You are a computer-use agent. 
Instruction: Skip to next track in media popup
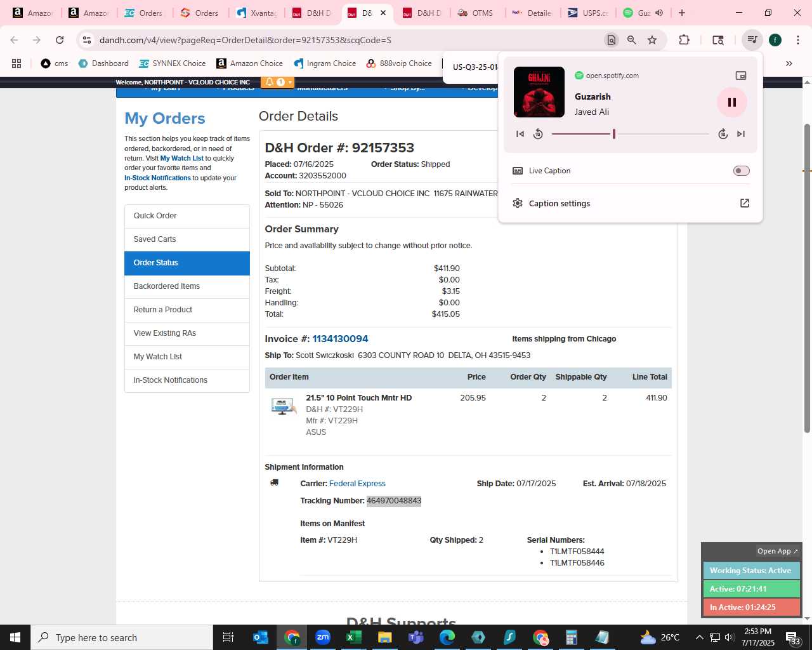tap(740, 134)
